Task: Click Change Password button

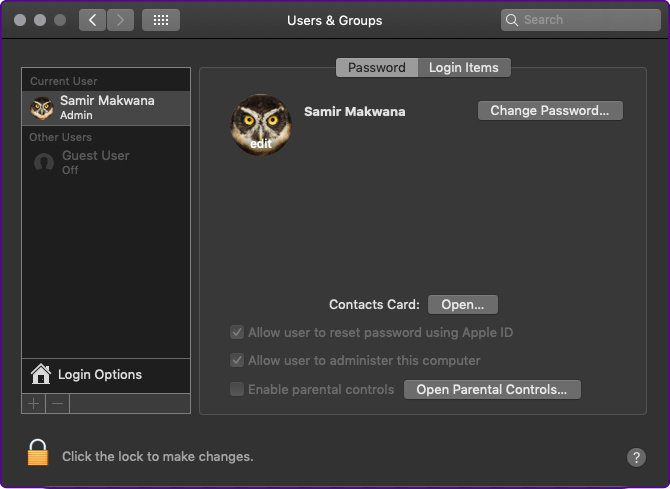Action: point(550,111)
